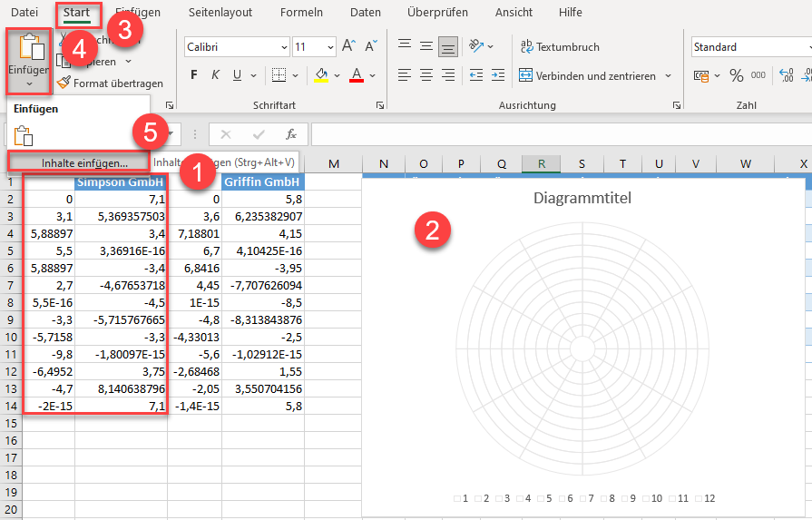Viewport: 812px width, 520px height.
Task: Select column header R
Action: (x=541, y=163)
